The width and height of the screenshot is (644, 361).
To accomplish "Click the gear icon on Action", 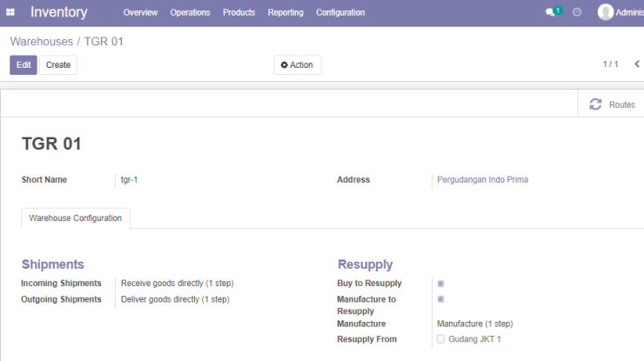I will (x=284, y=65).
